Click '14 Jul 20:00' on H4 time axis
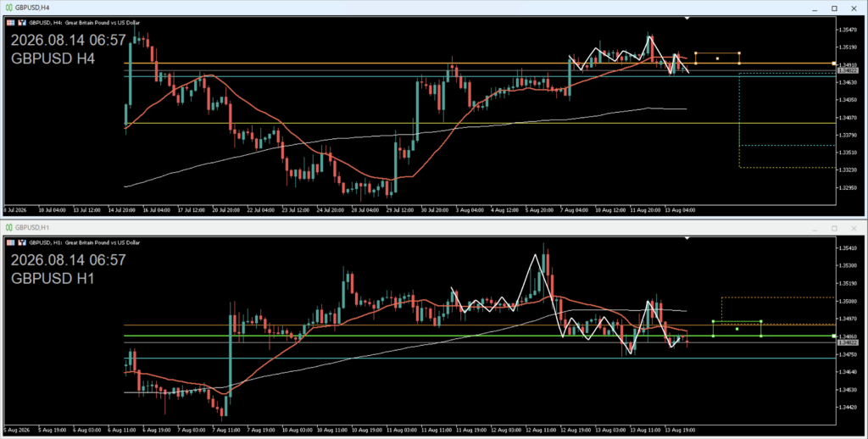Viewport: 868px width, 439px height. [122, 210]
